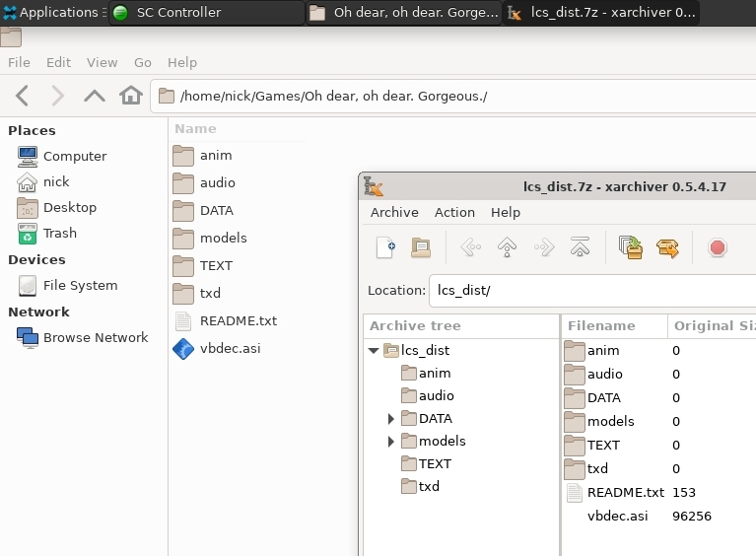
Task: Open xarchiver Archive menu
Action: (394, 213)
